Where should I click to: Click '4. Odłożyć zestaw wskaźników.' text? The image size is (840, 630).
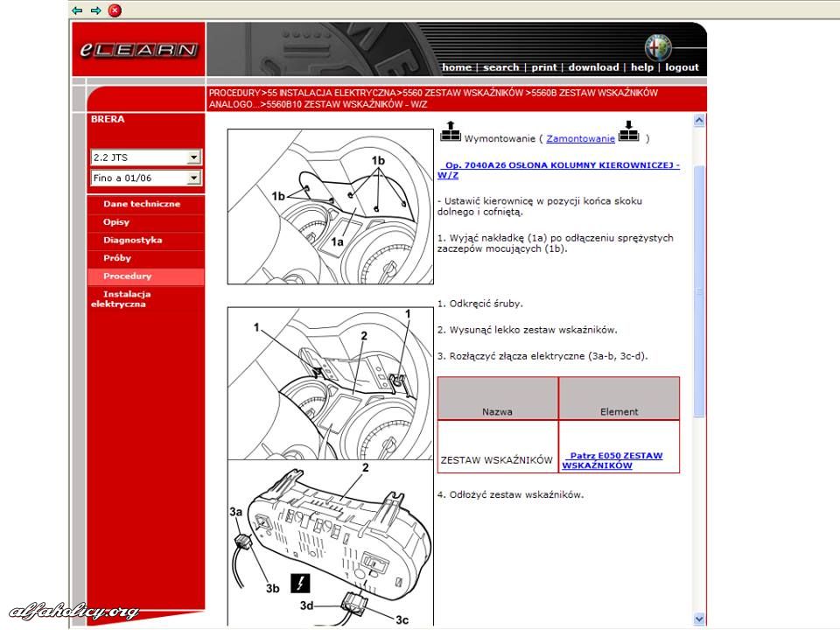point(510,495)
